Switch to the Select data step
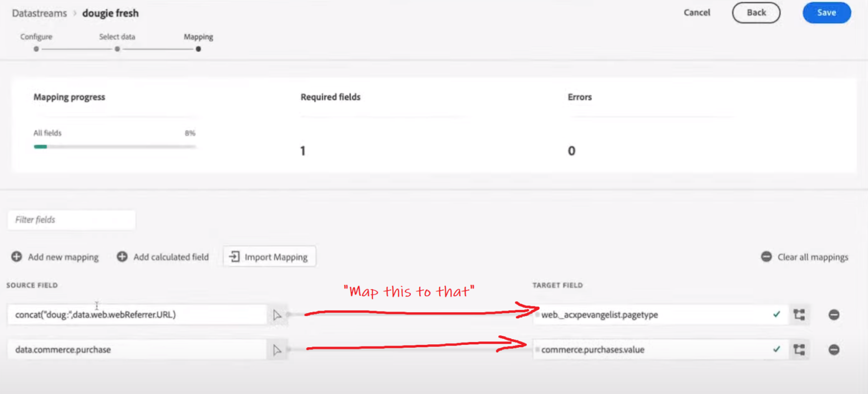Image resolution: width=868 pixels, height=394 pixels. [117, 37]
